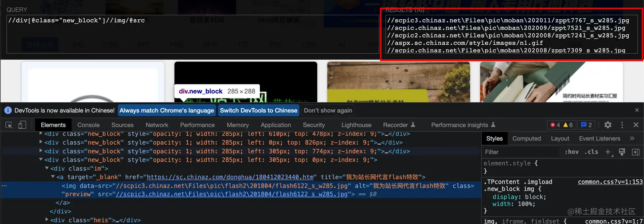Open the Layout sidebar tab
The width and height of the screenshot is (644, 224).
click(560, 138)
